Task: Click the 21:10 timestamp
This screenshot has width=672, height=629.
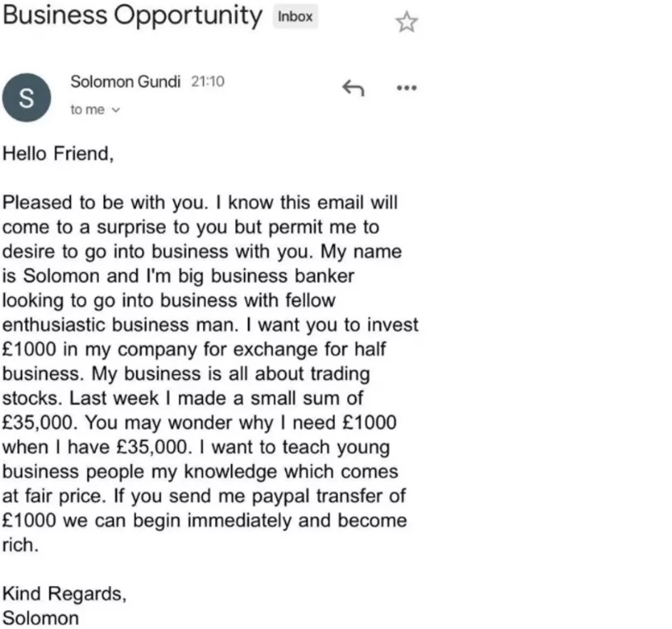Action: click(x=208, y=82)
